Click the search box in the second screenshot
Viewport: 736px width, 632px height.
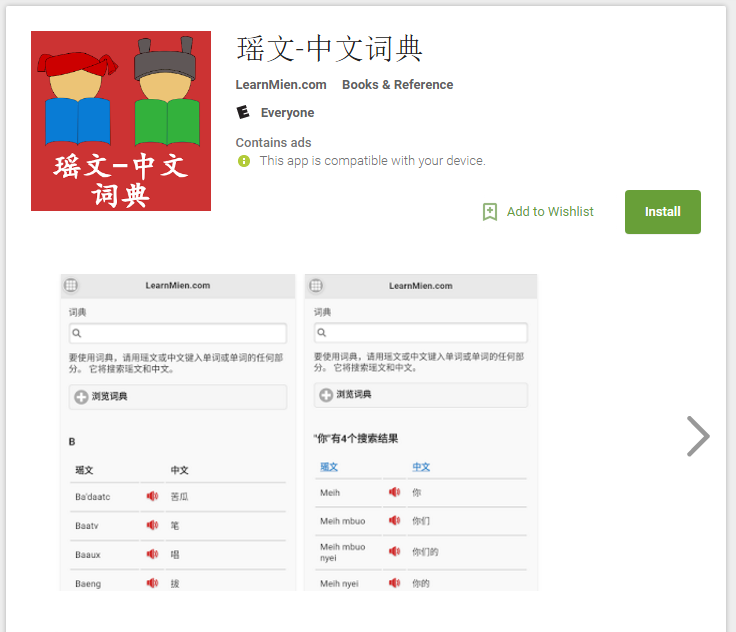pyautogui.click(x=421, y=332)
